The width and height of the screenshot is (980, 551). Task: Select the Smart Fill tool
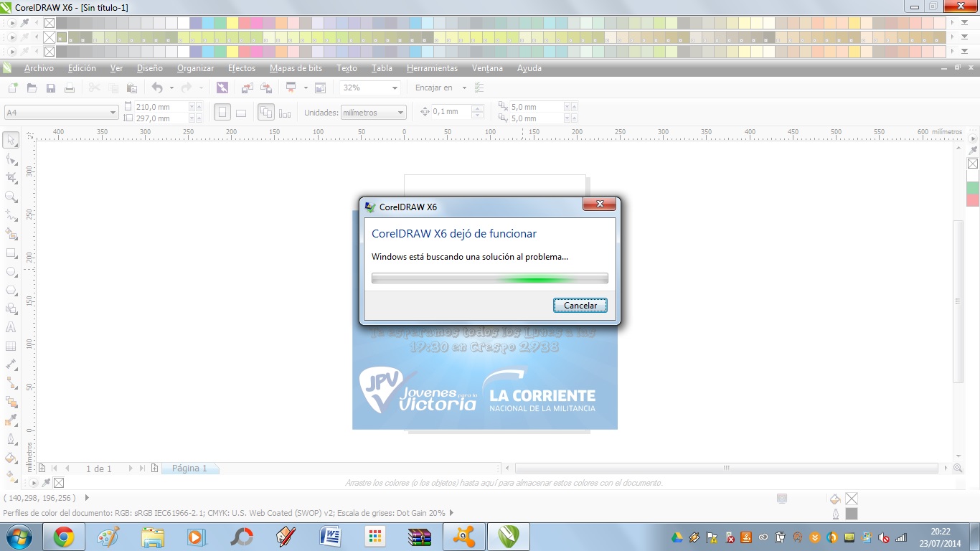click(11, 234)
